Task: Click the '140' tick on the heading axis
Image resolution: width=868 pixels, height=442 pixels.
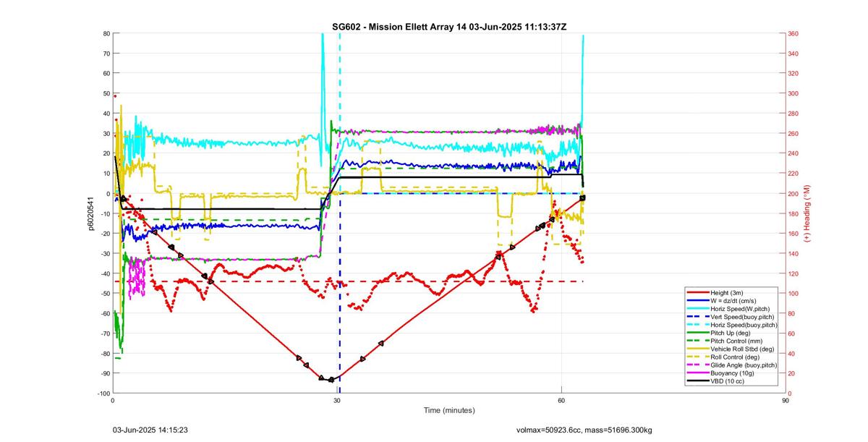Action: [x=794, y=253]
